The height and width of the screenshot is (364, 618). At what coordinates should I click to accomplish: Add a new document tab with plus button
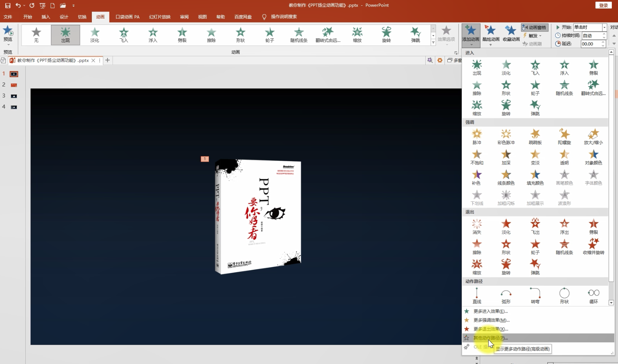(108, 60)
